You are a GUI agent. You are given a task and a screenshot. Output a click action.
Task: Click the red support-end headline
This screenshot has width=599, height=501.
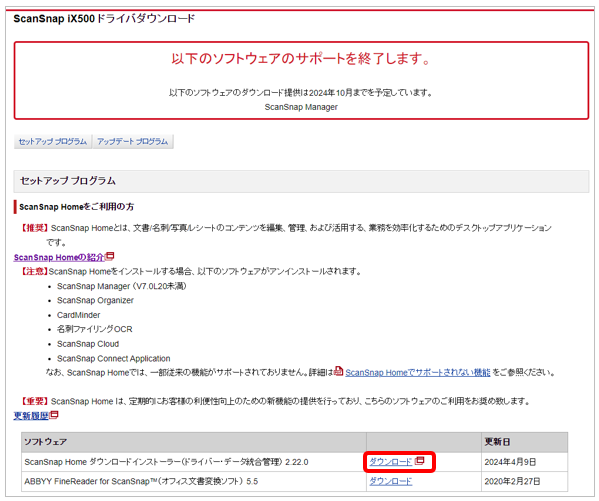point(301,58)
